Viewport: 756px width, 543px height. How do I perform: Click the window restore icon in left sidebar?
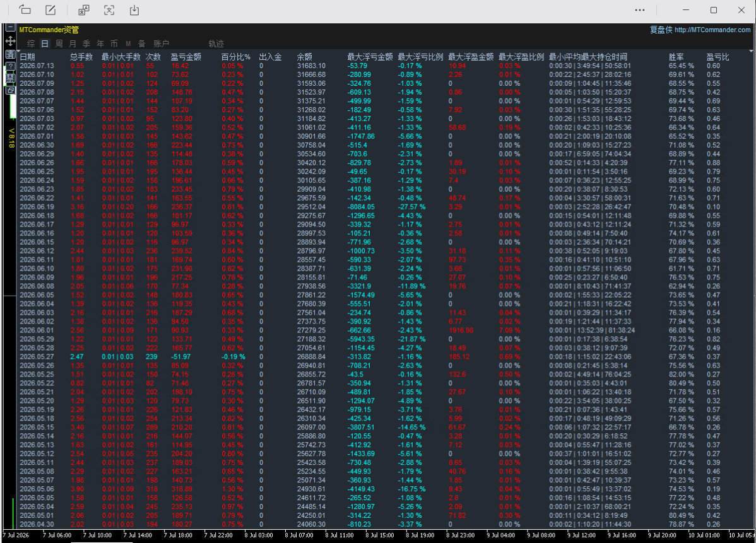point(10,90)
